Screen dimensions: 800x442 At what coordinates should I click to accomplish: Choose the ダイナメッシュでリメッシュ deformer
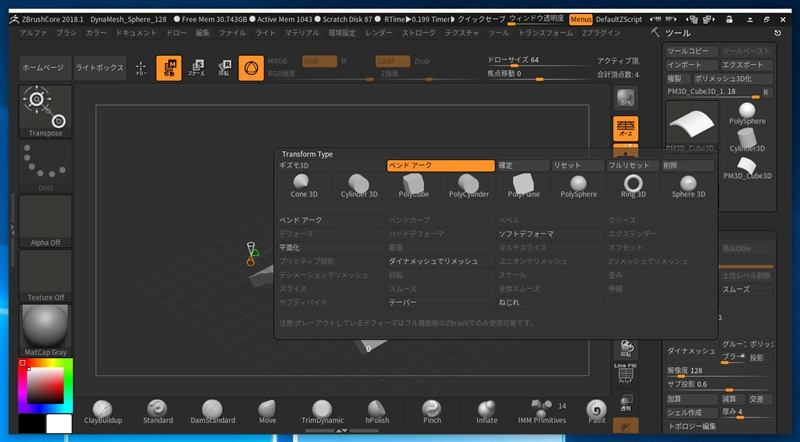[440, 261]
